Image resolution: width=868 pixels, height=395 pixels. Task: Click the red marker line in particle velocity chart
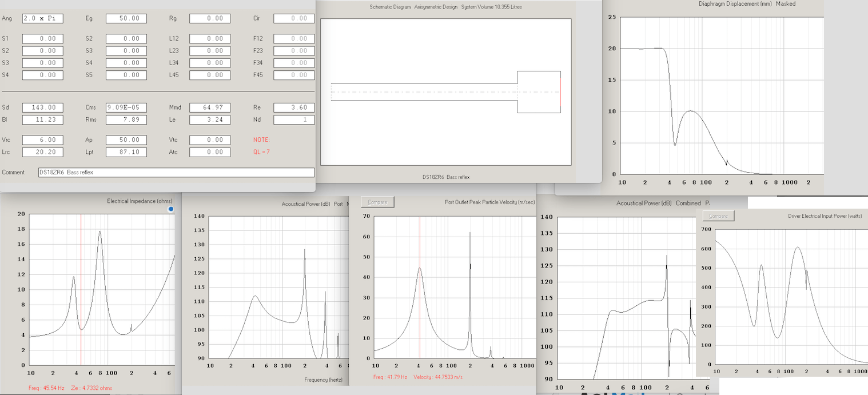click(420, 288)
